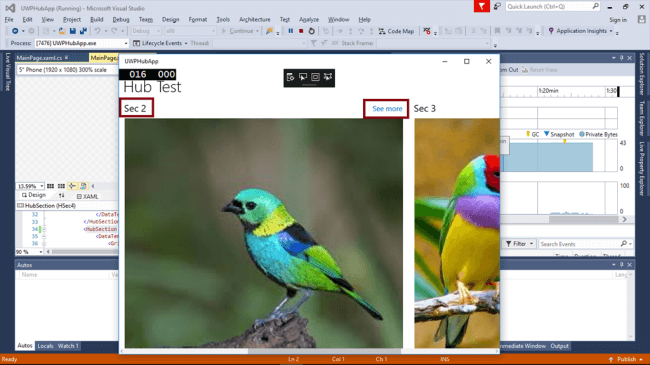Open Solution Explorer side tab
650x365 pixels.
point(642,74)
